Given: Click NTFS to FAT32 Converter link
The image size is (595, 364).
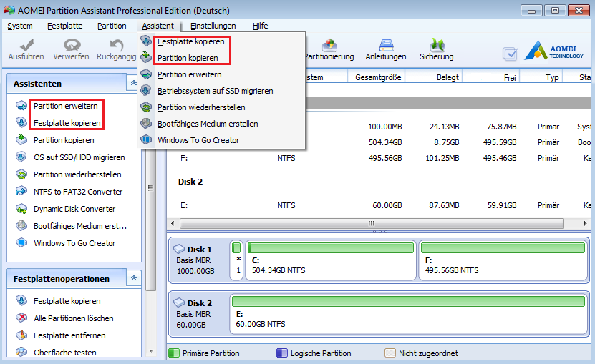Looking at the screenshot, I should [78, 192].
